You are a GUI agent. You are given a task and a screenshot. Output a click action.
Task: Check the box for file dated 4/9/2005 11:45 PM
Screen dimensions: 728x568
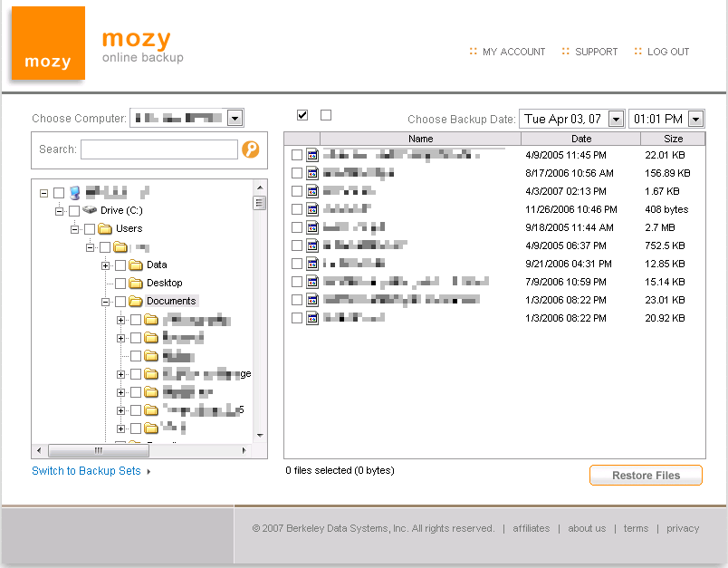pyautogui.click(x=297, y=155)
